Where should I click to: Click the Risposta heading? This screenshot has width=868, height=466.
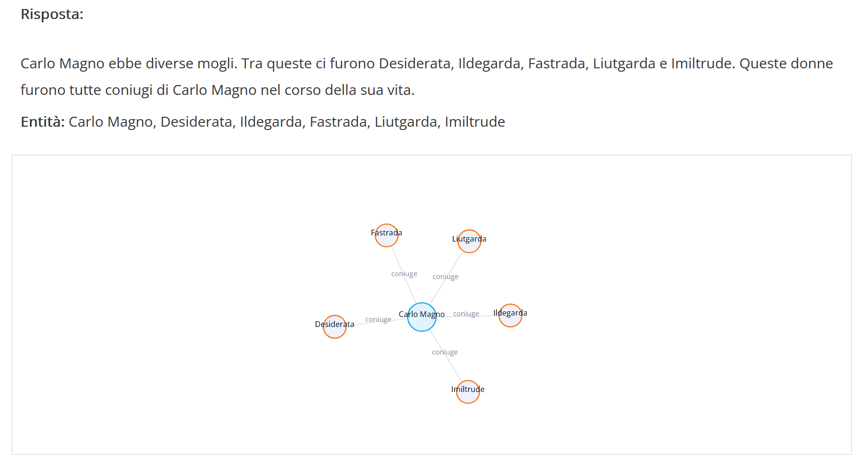[x=52, y=14]
